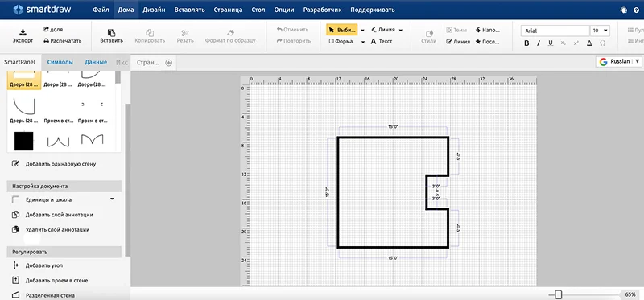This screenshot has height=300, width=644.
Task: Switch to the SmartPanel tab
Action: pyautogui.click(x=19, y=63)
